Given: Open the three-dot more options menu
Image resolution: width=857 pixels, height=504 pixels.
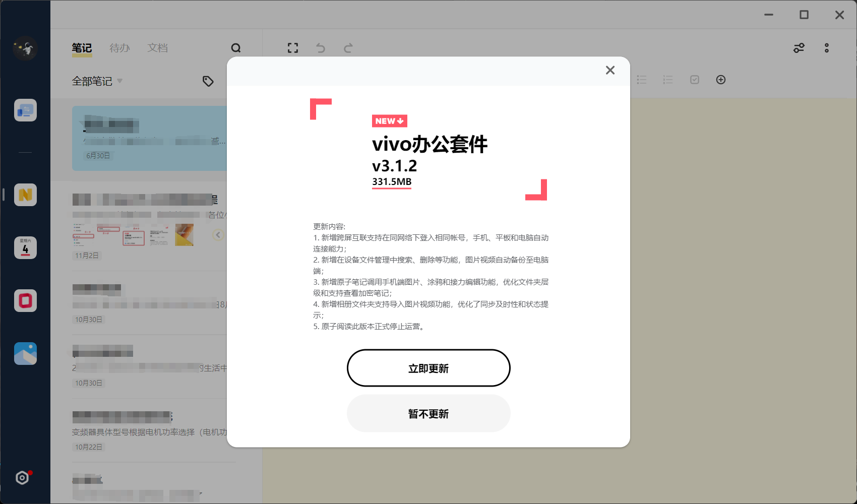Looking at the screenshot, I should pyautogui.click(x=827, y=48).
